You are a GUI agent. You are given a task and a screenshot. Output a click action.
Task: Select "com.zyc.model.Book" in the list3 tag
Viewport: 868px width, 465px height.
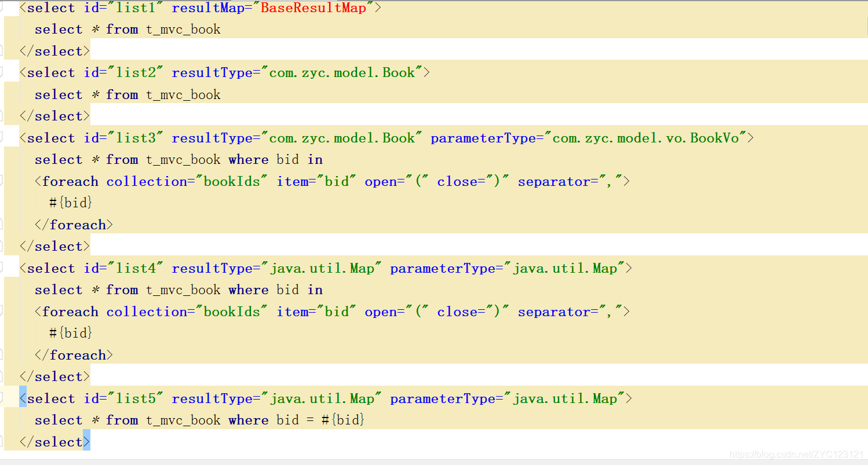pos(342,138)
